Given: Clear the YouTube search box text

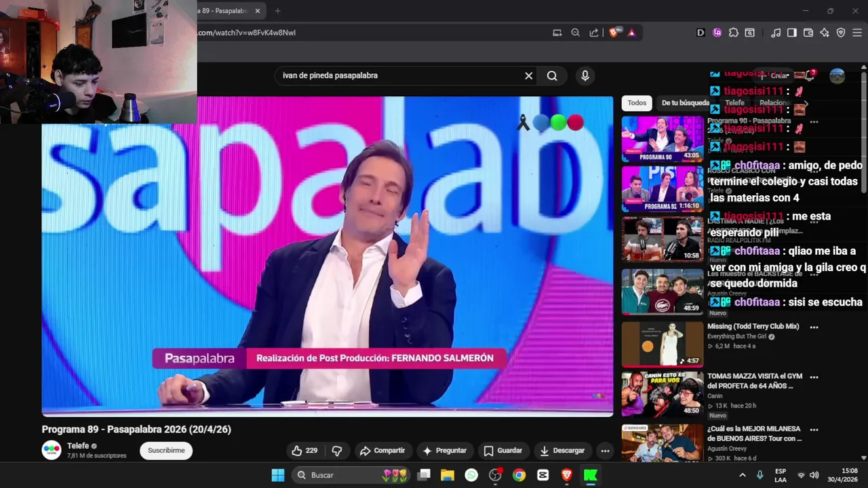Looking at the screenshot, I should pyautogui.click(x=529, y=76).
